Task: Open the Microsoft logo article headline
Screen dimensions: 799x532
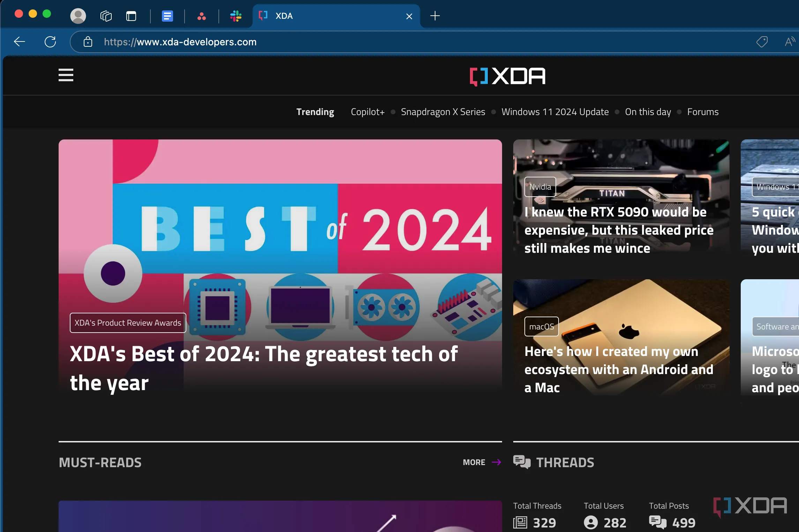Action: pyautogui.click(x=775, y=370)
